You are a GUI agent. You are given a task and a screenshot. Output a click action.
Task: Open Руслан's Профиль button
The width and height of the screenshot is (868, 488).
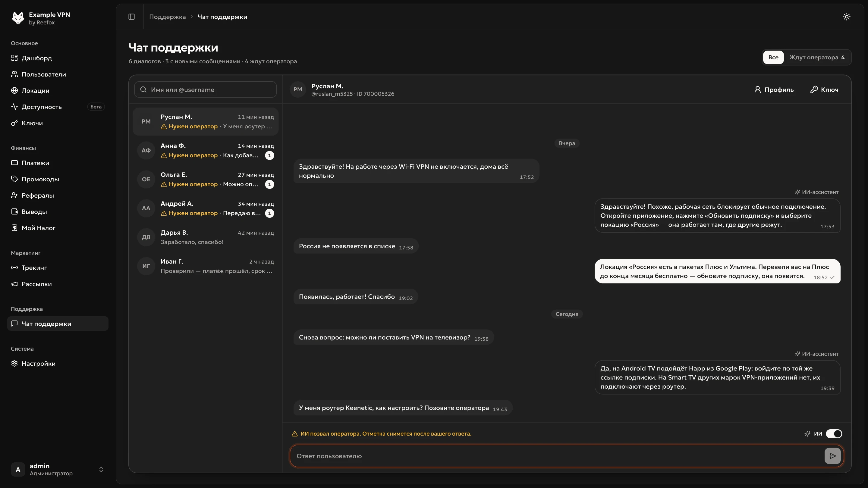[x=774, y=89]
